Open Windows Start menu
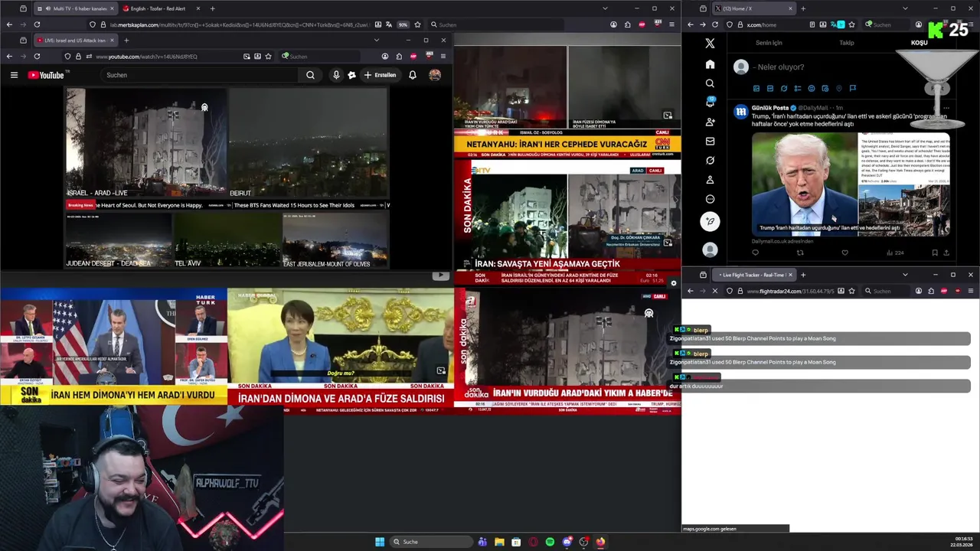 coord(380,542)
